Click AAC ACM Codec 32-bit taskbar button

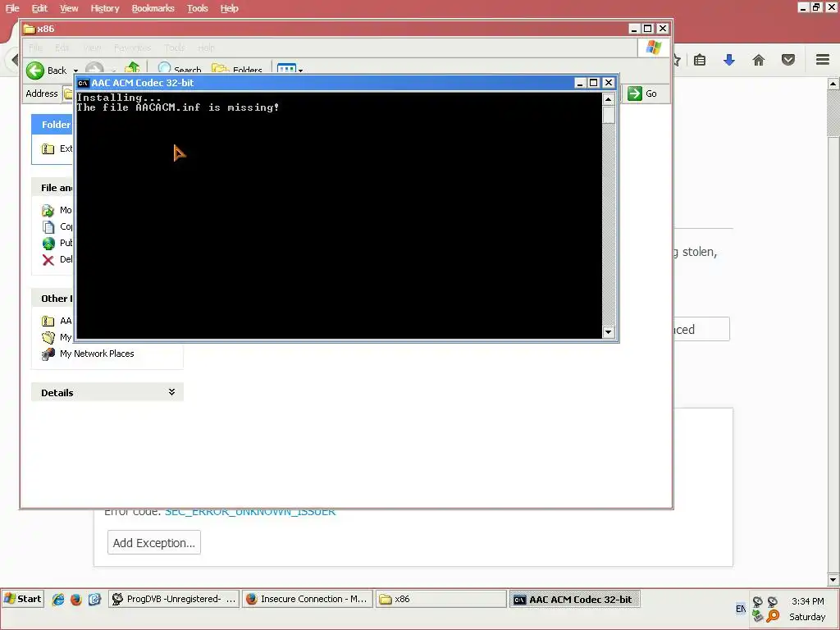(x=574, y=599)
